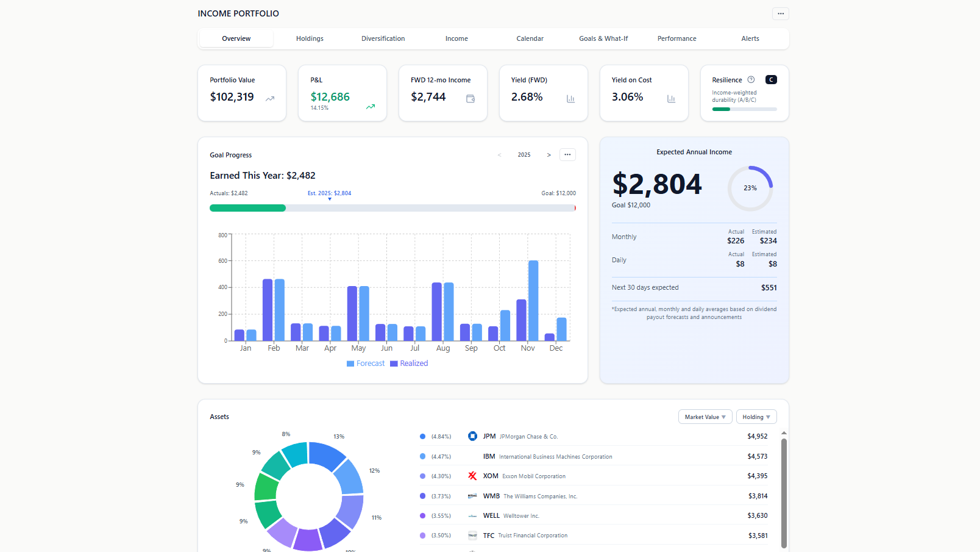Click the FWD 12-mo Income wallet icon

pyautogui.click(x=470, y=99)
